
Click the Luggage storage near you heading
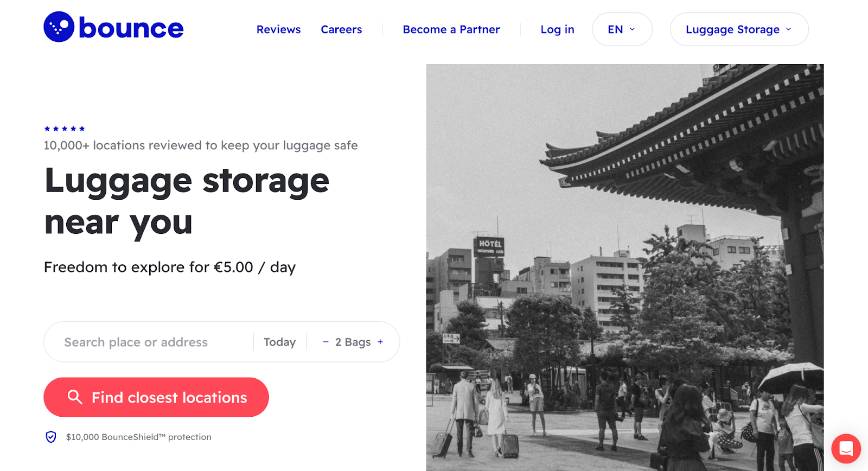[x=187, y=202]
